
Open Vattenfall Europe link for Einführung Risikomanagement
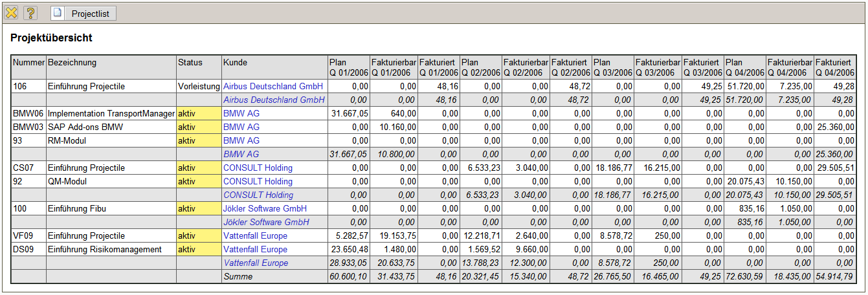click(255, 249)
